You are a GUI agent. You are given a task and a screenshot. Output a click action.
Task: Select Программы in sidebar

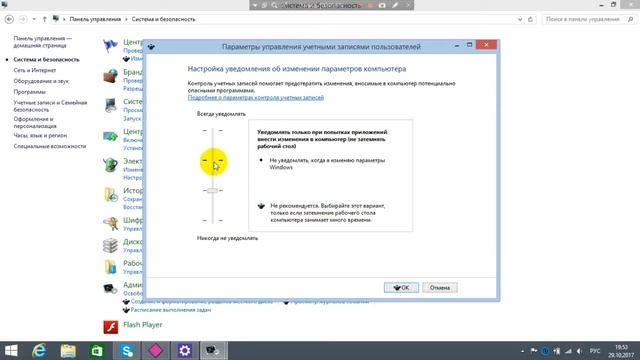pos(29,92)
